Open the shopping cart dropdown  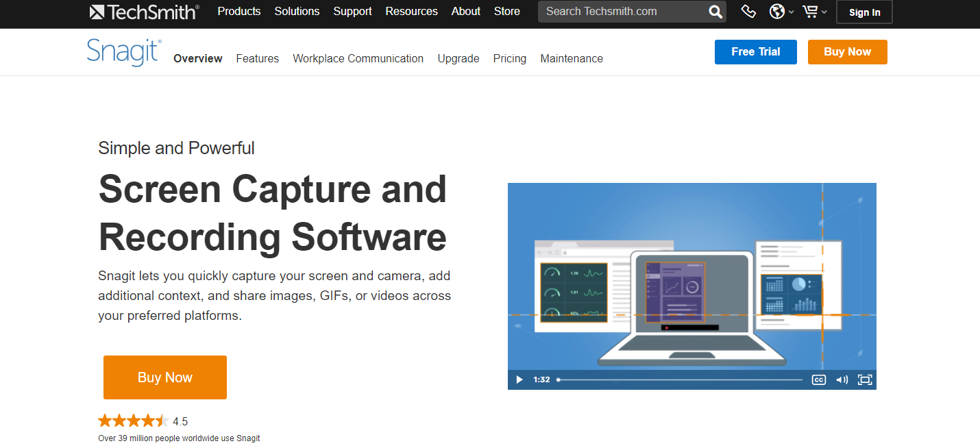[x=814, y=12]
